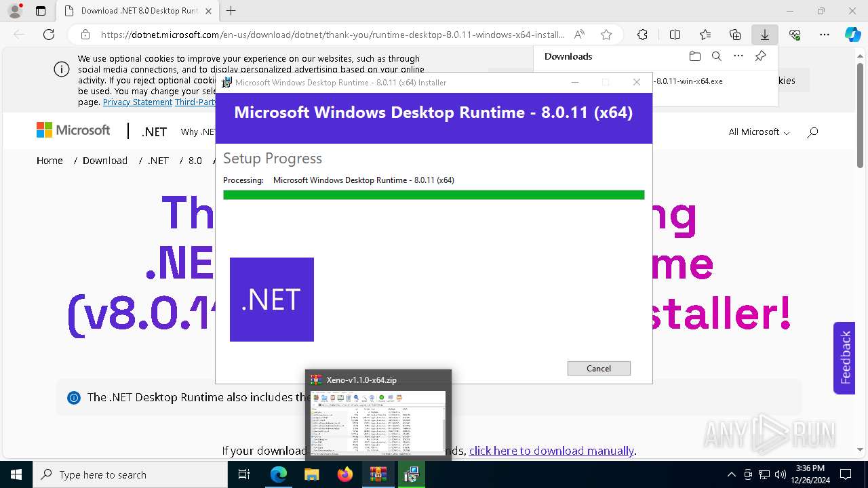This screenshot has height=488, width=868.
Task: Open the Favorites list
Action: click(x=705, y=35)
